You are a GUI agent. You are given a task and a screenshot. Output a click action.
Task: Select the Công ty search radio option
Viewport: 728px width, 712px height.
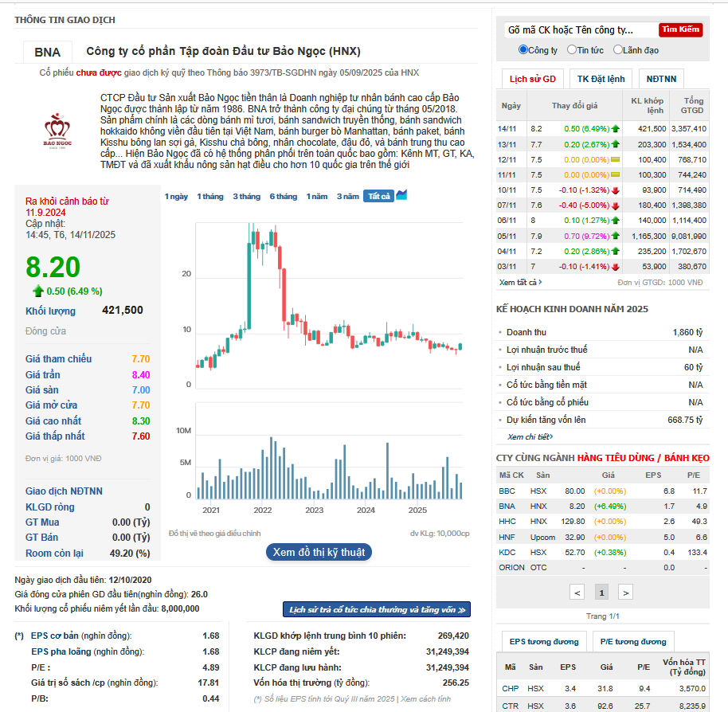[523, 49]
